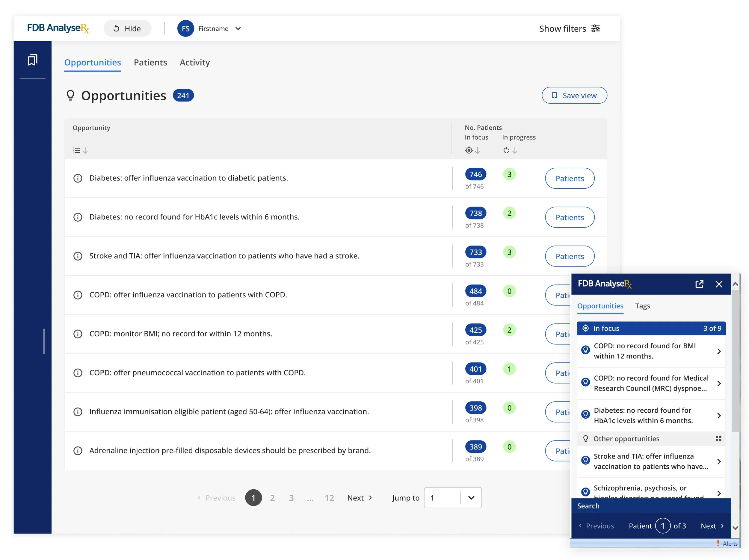This screenshot has width=749, height=560.
Task: Click the Hide toggle button
Action: 127,28
